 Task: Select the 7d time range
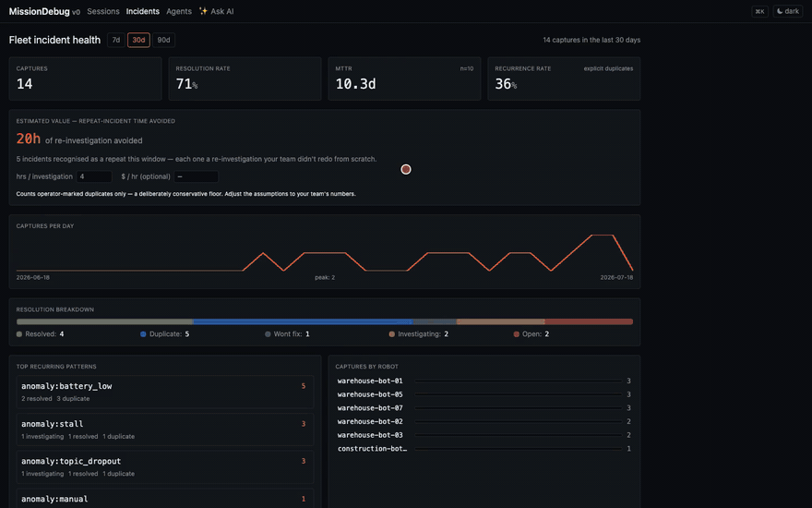(116, 40)
